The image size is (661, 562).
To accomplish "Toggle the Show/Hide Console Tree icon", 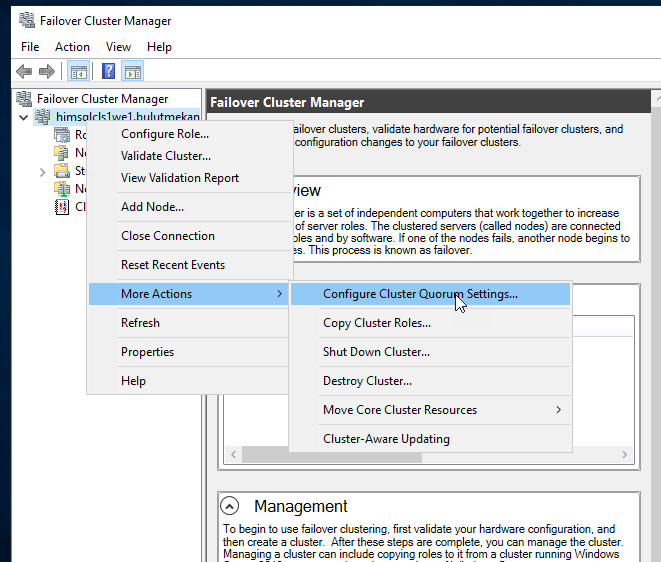I will 79,71.
